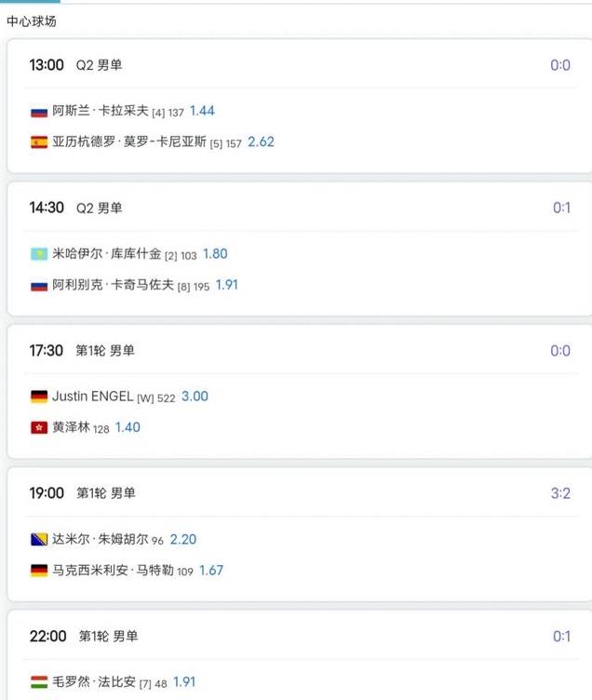This screenshot has width=592, height=700.
Task: Click Hong Kong flag beside 黄泽林
Action: (39, 427)
